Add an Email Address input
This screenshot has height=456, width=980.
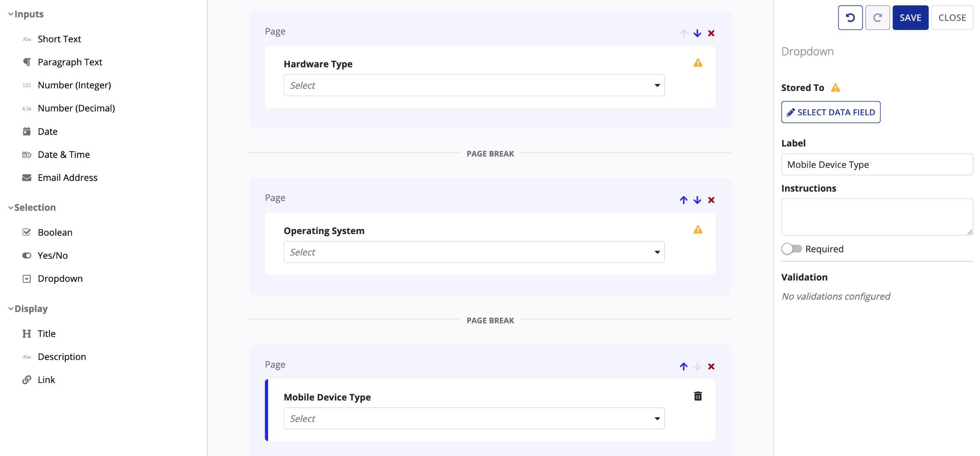pyautogui.click(x=59, y=178)
